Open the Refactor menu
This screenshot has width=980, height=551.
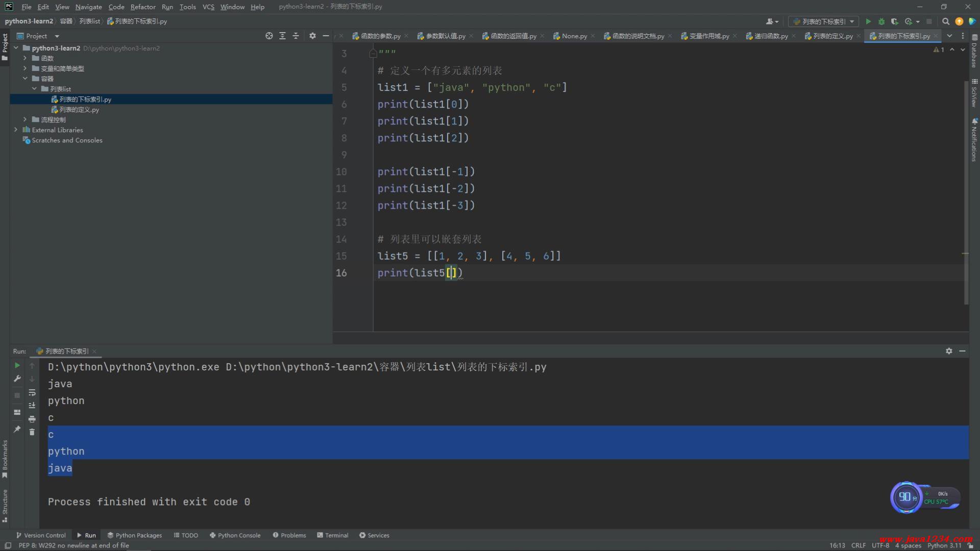142,7
